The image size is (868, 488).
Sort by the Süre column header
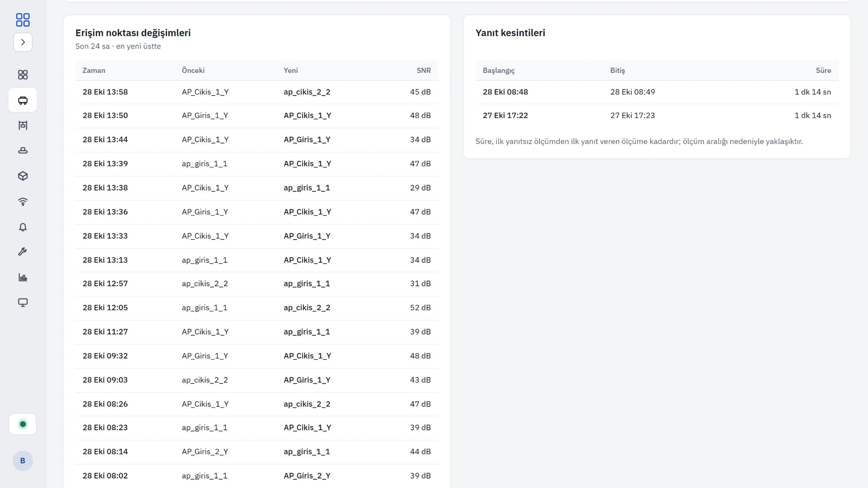(x=823, y=70)
